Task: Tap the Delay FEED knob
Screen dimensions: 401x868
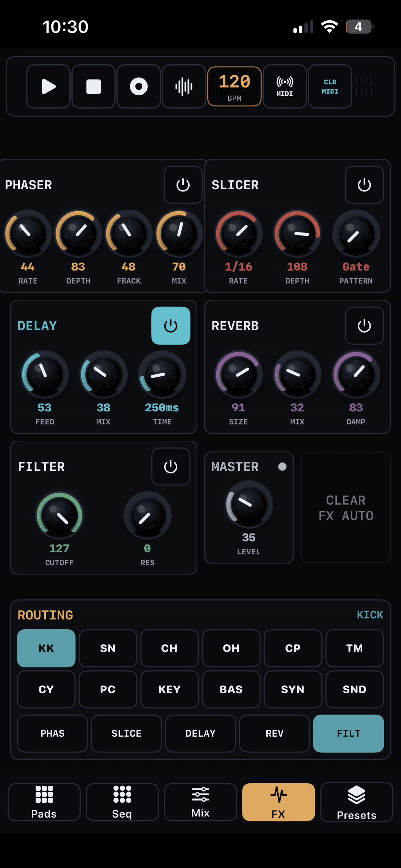Action: click(x=45, y=374)
